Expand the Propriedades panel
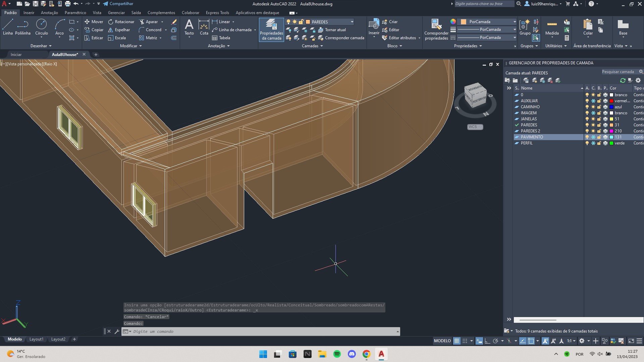Screen dimensions: 644x362 tap(468, 46)
